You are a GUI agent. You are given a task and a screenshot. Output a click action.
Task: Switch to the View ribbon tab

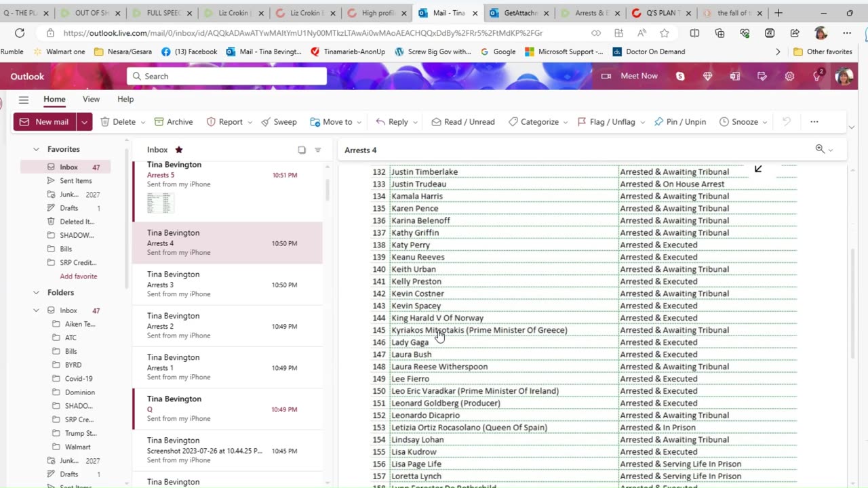pyautogui.click(x=91, y=99)
